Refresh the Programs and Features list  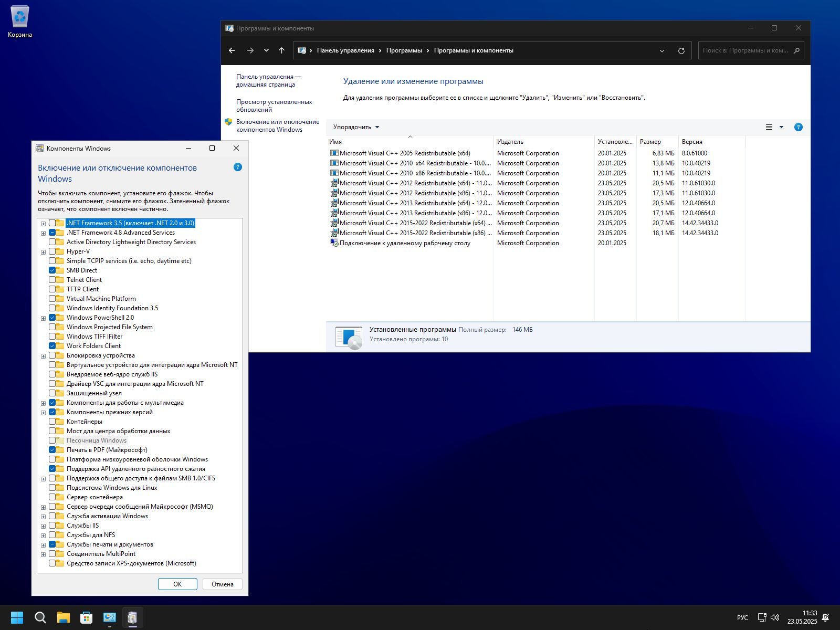point(681,51)
